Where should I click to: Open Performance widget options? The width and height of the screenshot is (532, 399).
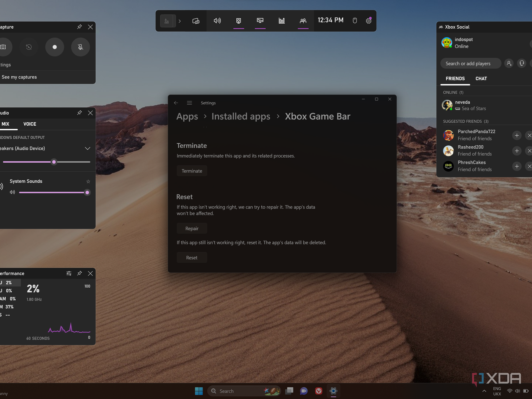[69, 273]
